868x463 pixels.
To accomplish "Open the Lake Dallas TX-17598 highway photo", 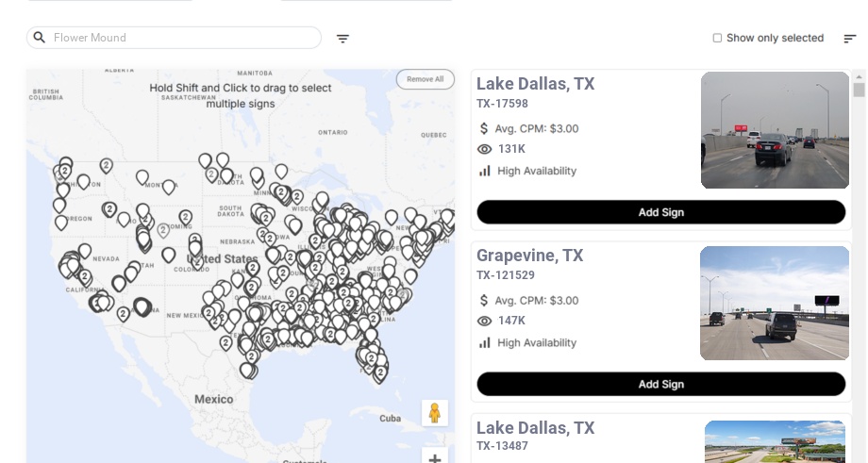I will (775, 130).
